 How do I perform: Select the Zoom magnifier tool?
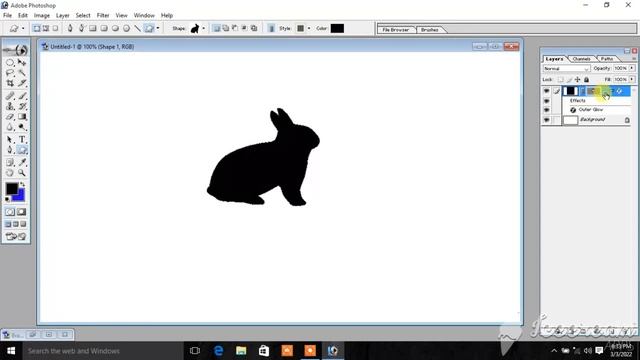22,173
